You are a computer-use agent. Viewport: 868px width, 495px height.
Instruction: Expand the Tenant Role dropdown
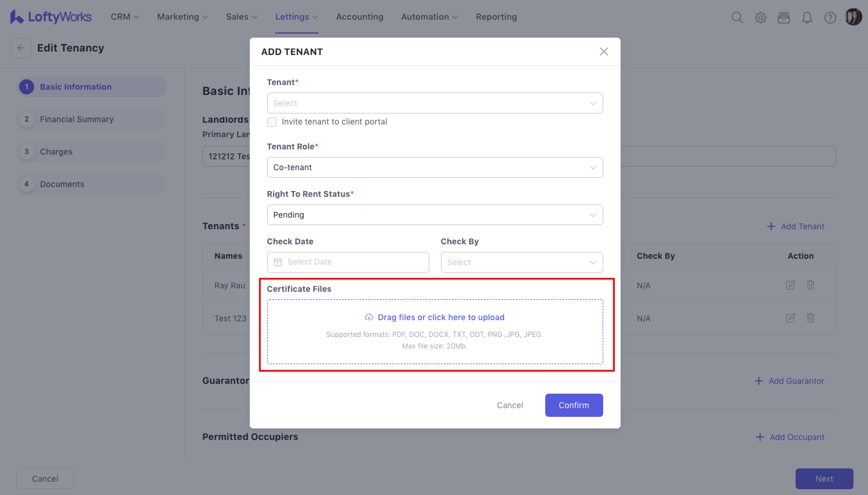435,167
